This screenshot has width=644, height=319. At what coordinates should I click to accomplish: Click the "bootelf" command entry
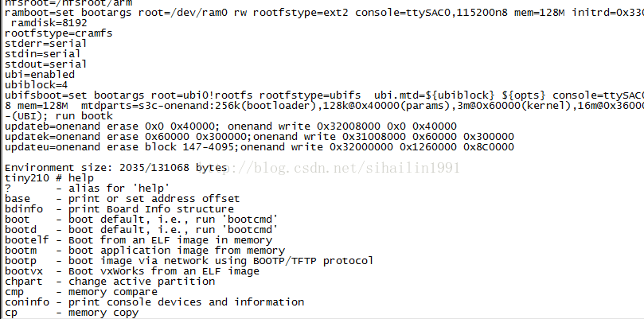[x=23, y=239]
